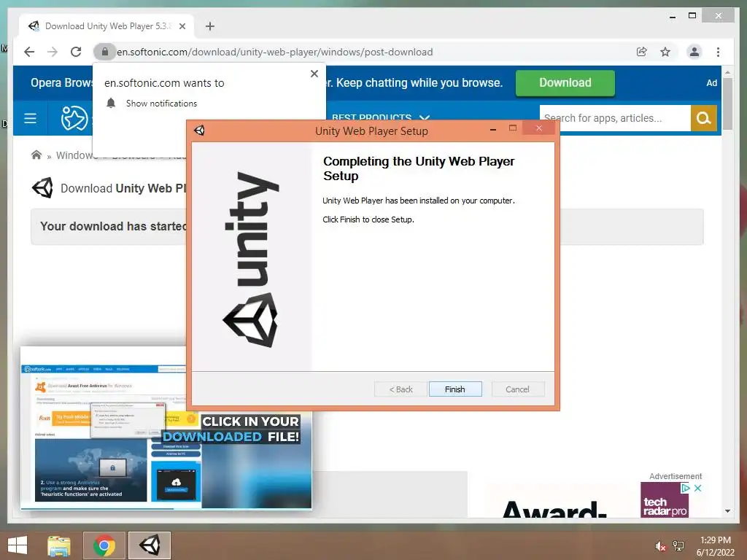This screenshot has width=747, height=560.
Task: Expand the BEST PRODUCTS dropdown
Action: 381,117
